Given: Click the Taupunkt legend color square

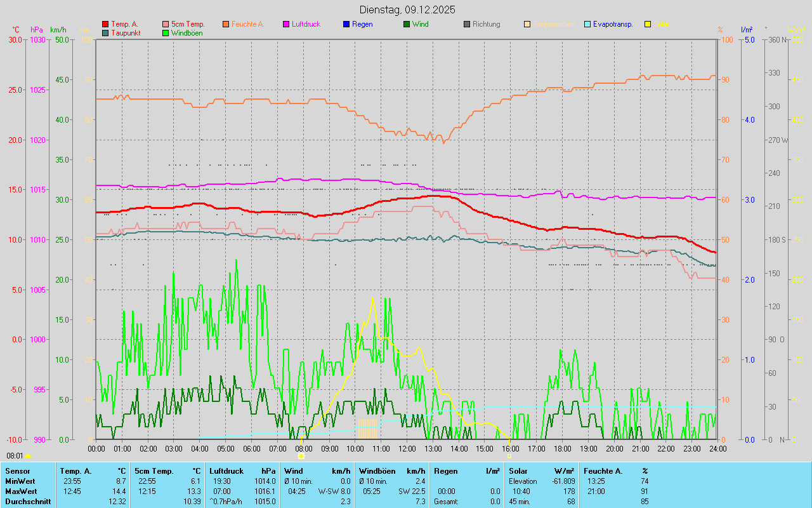Looking at the screenshot, I should [105, 32].
